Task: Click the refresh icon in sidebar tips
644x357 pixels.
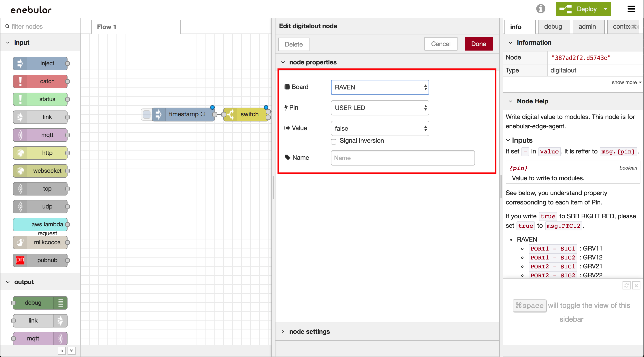Action: pos(626,285)
